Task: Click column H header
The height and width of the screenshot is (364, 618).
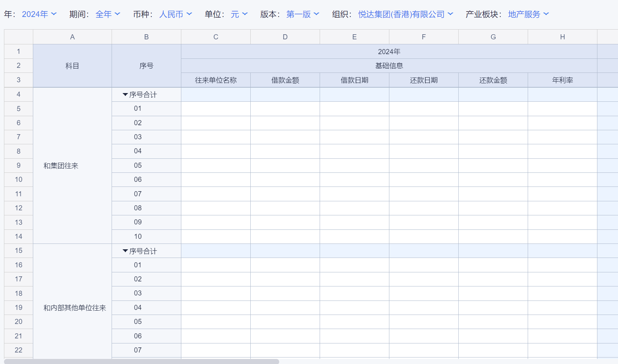Action: click(x=562, y=37)
